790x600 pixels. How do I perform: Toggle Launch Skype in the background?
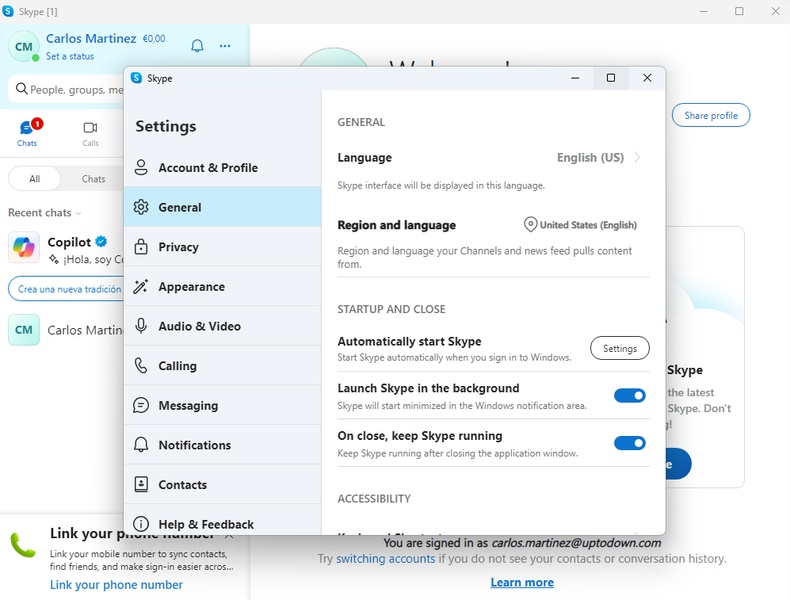(629, 395)
